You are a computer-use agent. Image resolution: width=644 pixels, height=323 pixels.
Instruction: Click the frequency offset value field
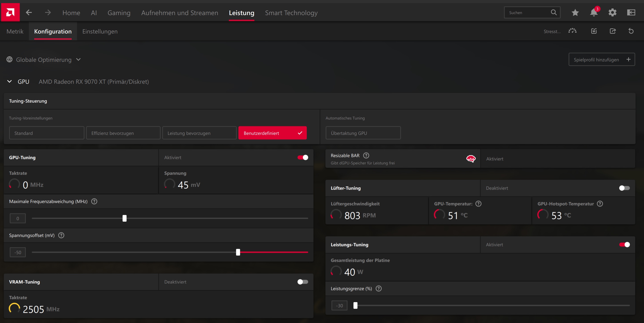click(18, 218)
